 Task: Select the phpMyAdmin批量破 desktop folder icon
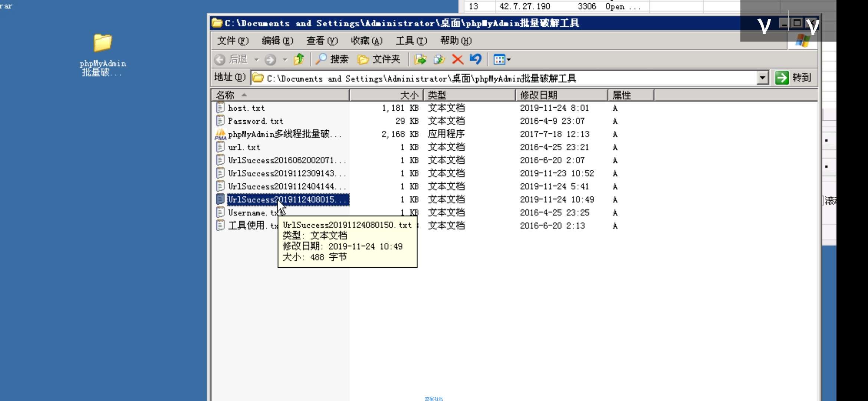[x=103, y=42]
